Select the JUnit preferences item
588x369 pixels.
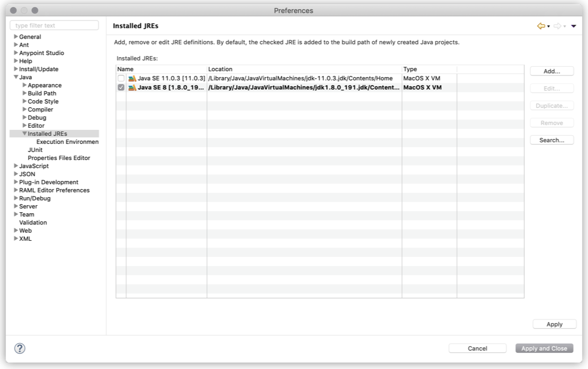pyautogui.click(x=35, y=150)
